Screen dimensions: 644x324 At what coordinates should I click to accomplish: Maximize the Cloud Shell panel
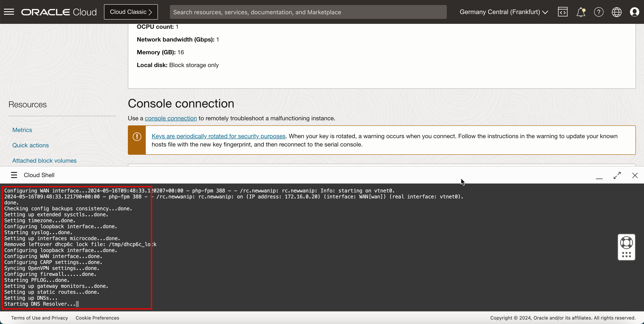tap(617, 175)
